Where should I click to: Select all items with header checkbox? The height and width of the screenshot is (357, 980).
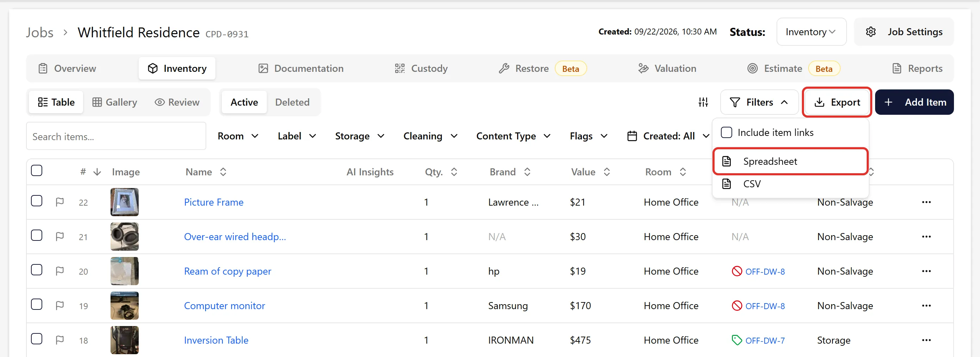coord(37,170)
